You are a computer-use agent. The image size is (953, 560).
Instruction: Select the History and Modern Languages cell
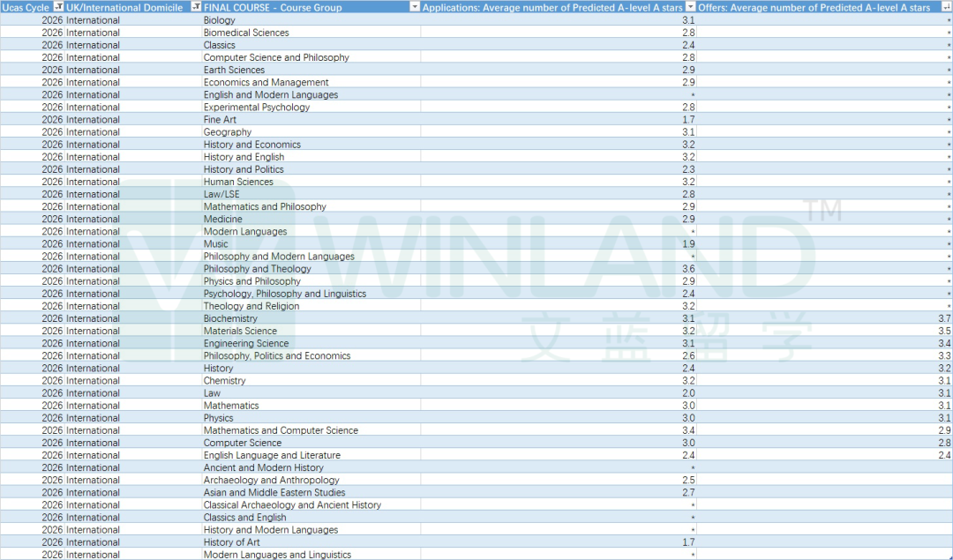point(311,530)
